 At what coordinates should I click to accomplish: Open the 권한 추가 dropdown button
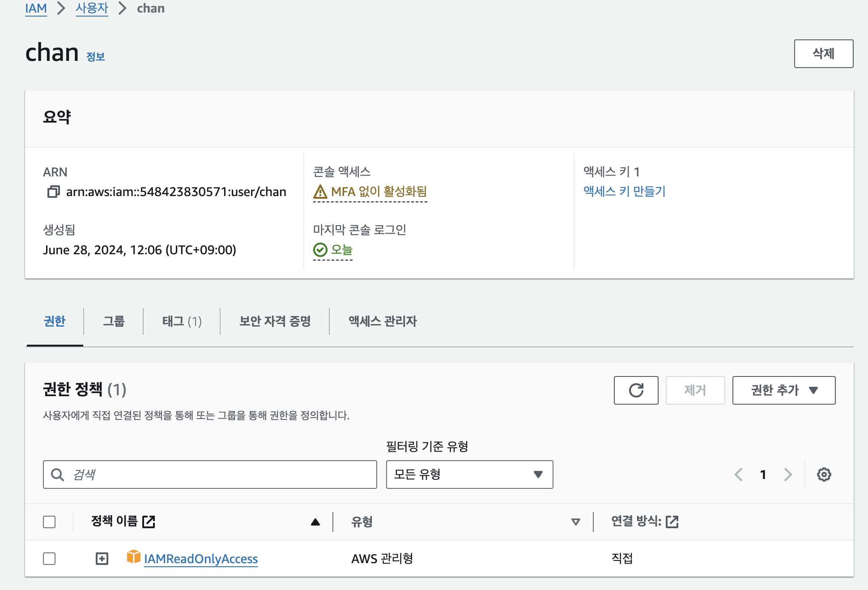(x=783, y=390)
